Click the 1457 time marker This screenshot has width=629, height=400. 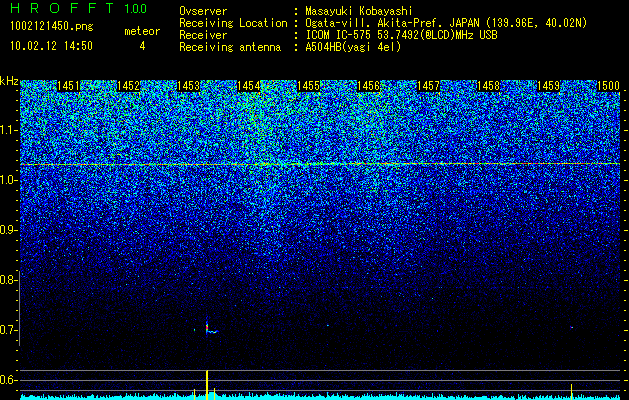point(428,86)
